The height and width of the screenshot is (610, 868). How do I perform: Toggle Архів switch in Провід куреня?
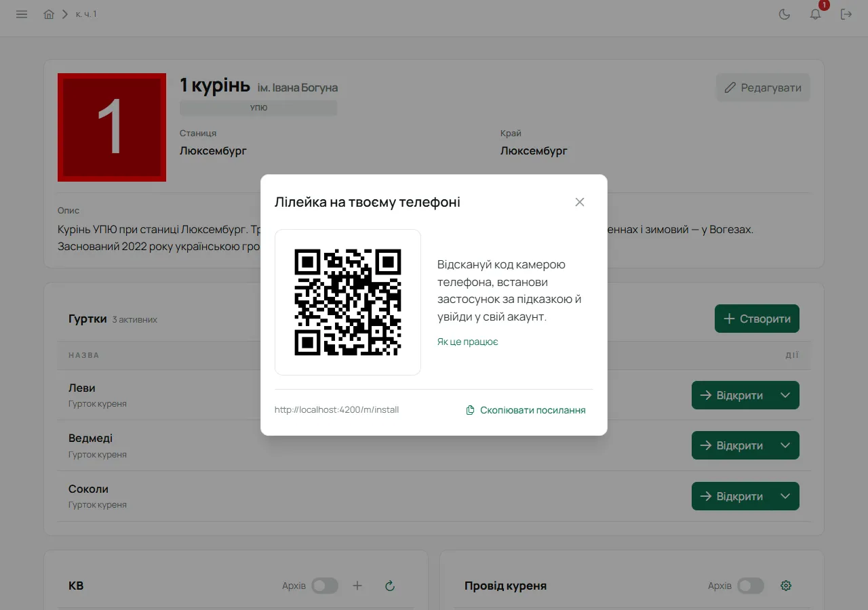tap(751, 586)
